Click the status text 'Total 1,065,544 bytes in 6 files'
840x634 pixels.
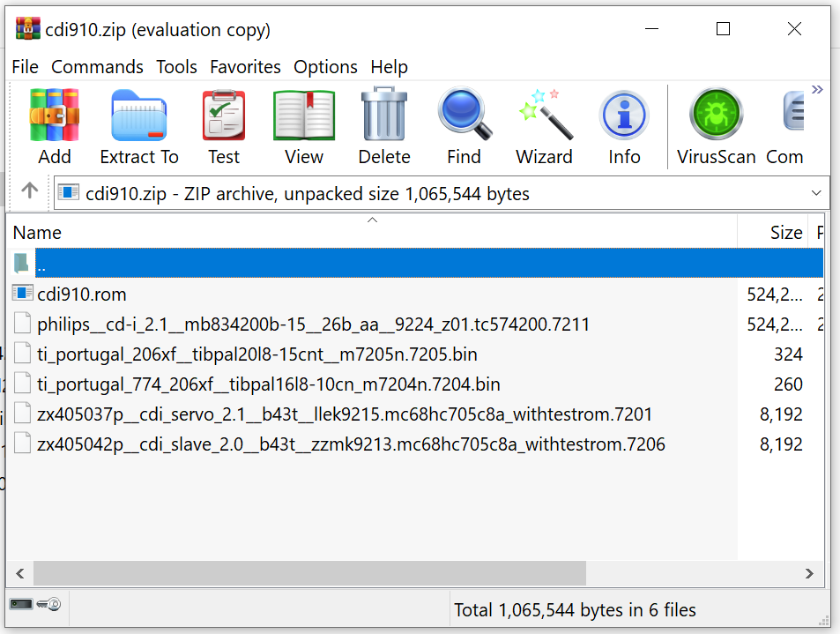[x=575, y=610]
